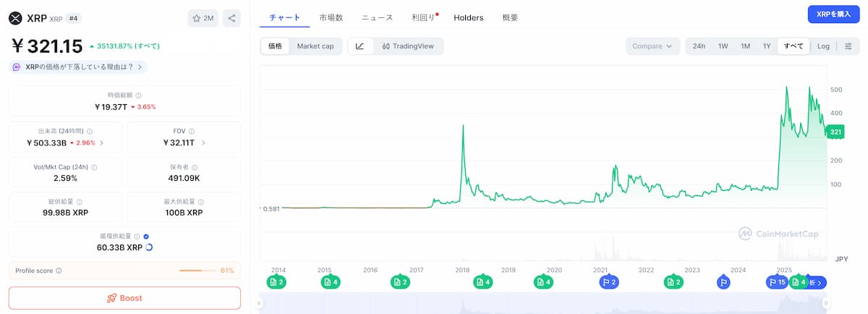Click the AI icon beside XRP price question
This screenshot has height=314, width=868.
click(17, 67)
